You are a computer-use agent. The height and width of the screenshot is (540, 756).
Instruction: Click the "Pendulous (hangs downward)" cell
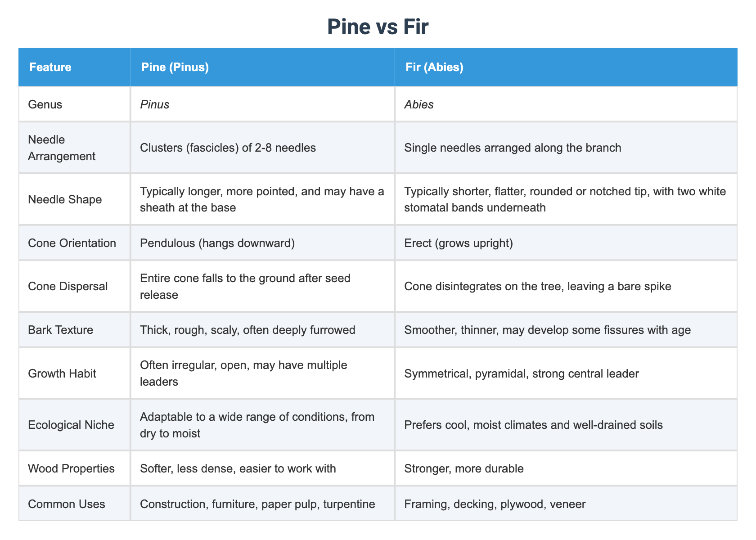[x=217, y=243]
